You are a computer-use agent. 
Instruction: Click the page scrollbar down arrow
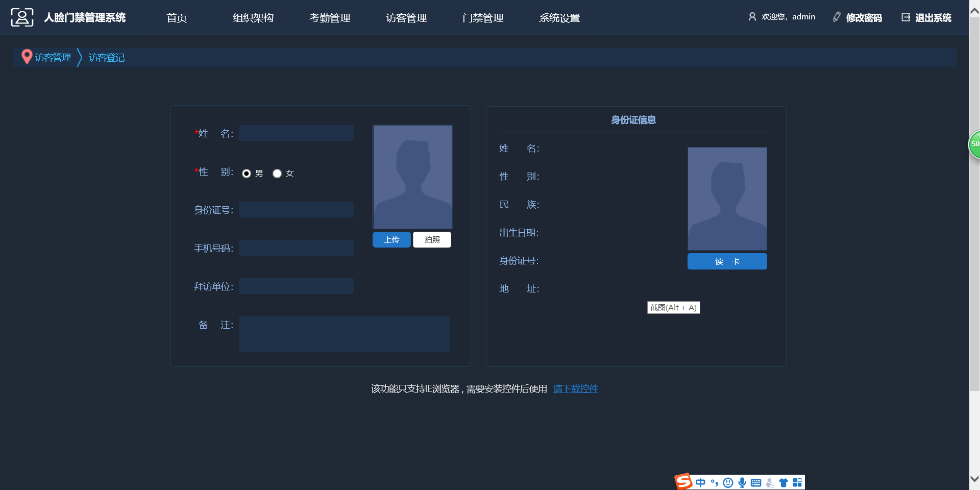974,479
